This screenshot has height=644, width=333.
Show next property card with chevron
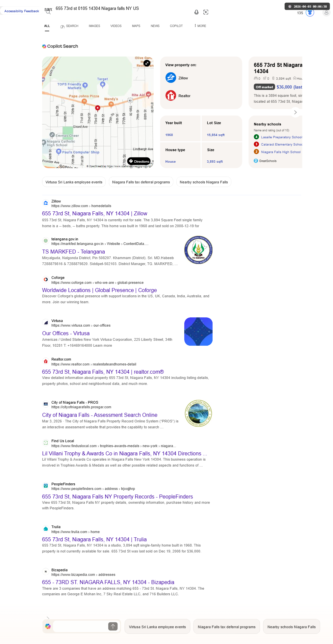pos(295,112)
